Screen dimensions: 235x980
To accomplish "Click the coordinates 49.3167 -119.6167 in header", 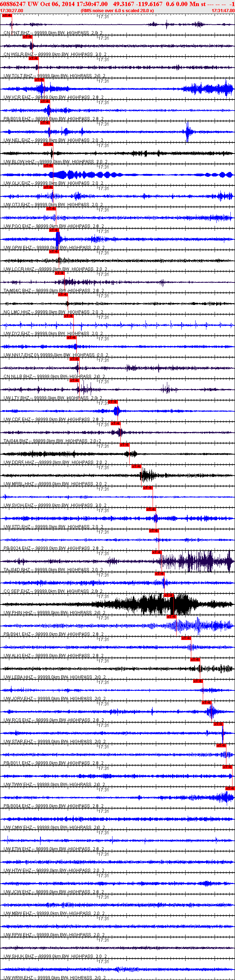I will 138,4.
